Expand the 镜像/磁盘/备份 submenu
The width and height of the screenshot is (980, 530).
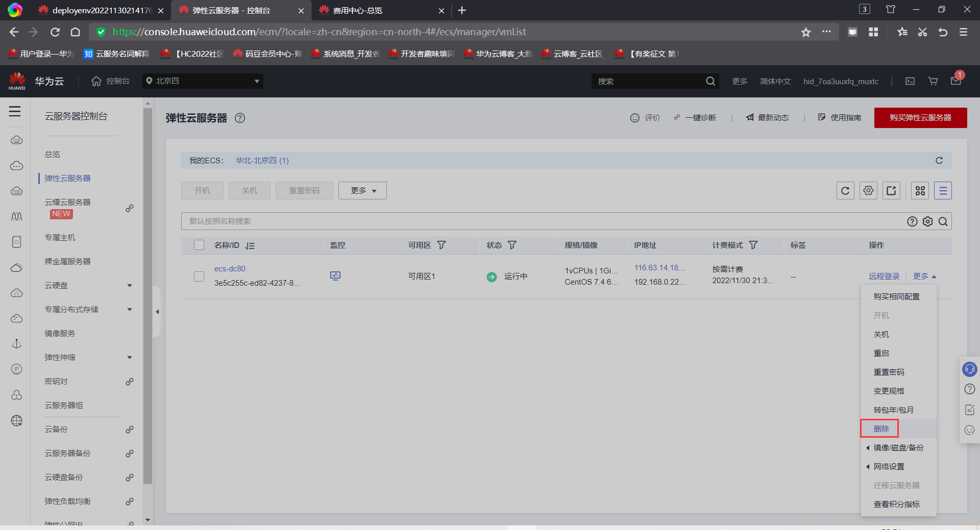click(x=898, y=448)
